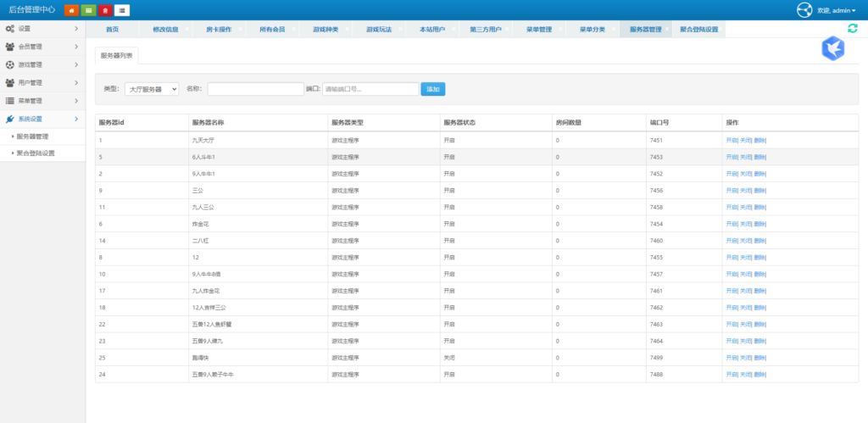Expand the 游戏管理 sidebar section

pyautogui.click(x=42, y=64)
